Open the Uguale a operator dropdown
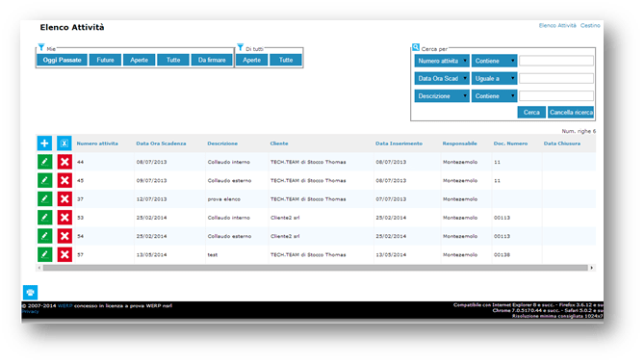Viewport: 644px width, 364px height. [494, 78]
